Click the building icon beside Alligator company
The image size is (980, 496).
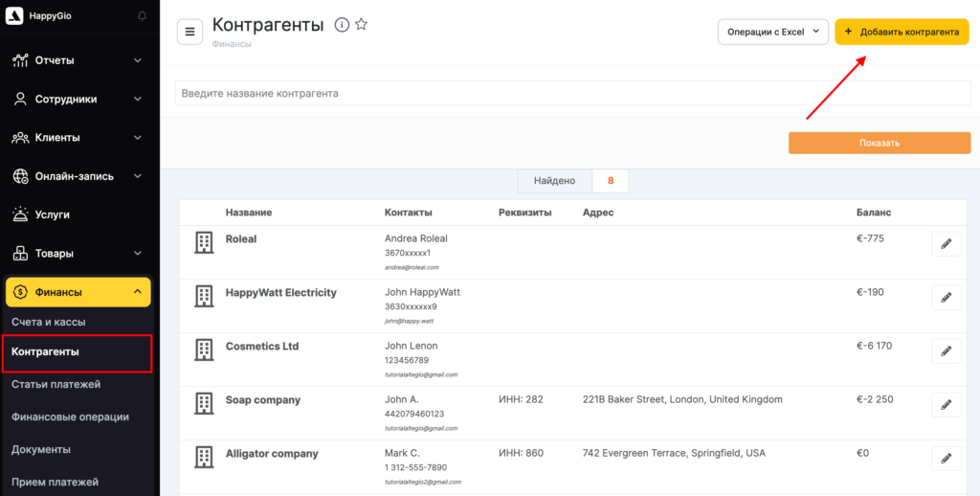(204, 458)
